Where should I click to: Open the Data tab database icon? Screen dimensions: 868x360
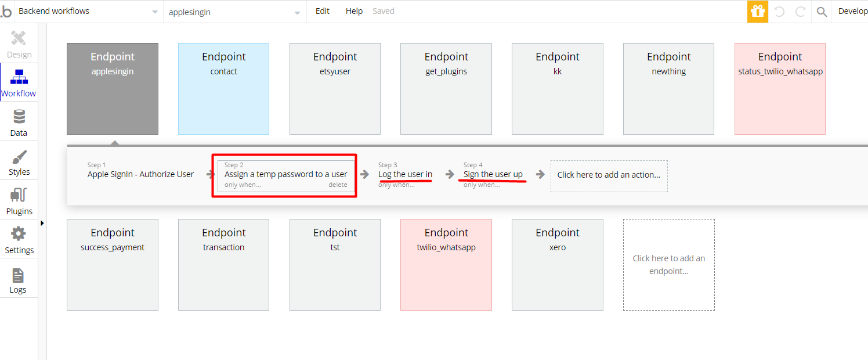19,117
